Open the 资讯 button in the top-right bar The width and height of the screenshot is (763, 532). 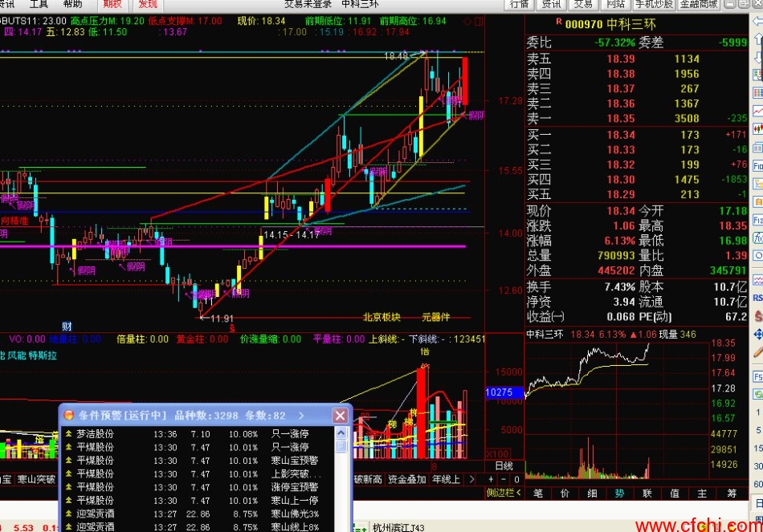pyautogui.click(x=551, y=4)
